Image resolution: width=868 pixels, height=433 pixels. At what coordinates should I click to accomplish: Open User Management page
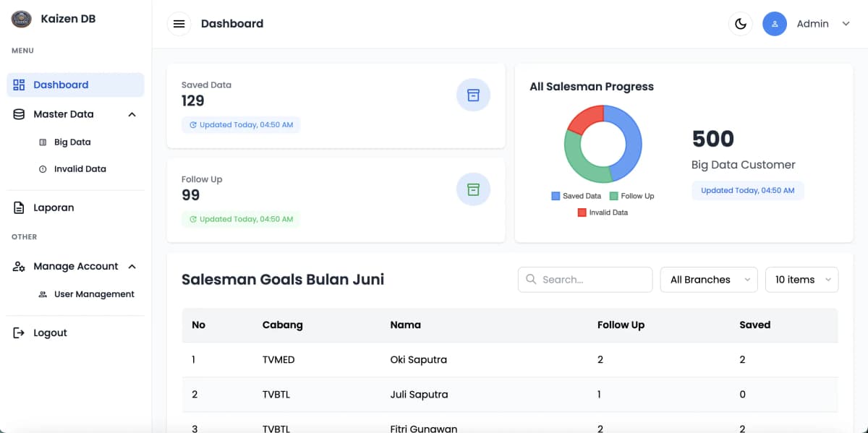[x=94, y=294]
